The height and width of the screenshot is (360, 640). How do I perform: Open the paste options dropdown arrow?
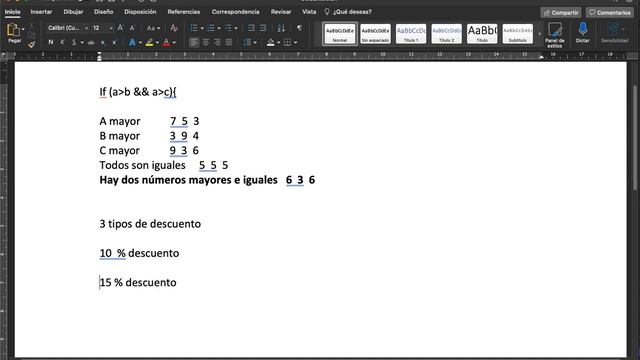click(x=23, y=29)
